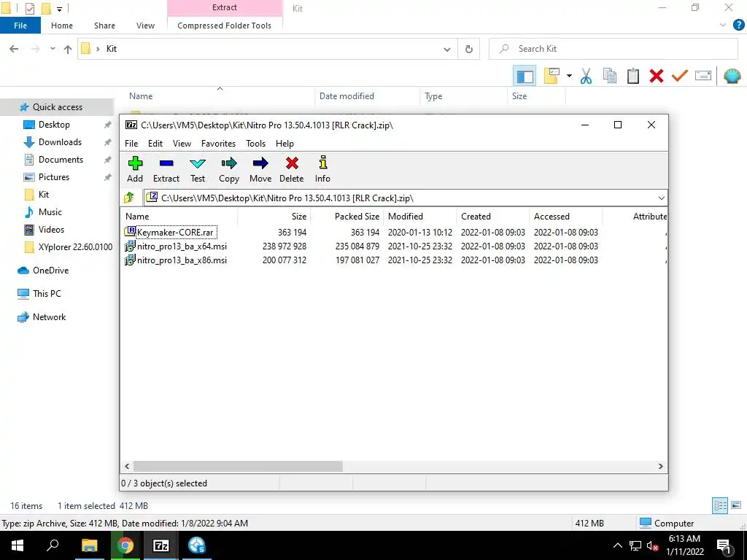The width and height of the screenshot is (747, 560).
Task: Click the 7-Zip taskbar icon
Action: point(161,545)
